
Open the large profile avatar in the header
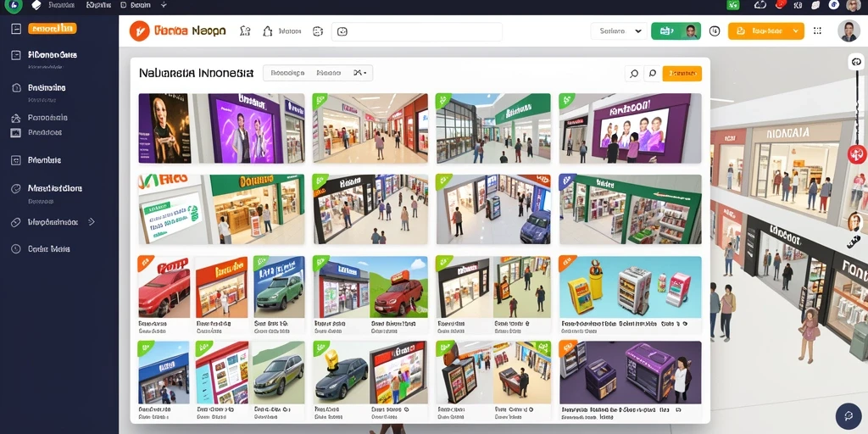coord(849,31)
